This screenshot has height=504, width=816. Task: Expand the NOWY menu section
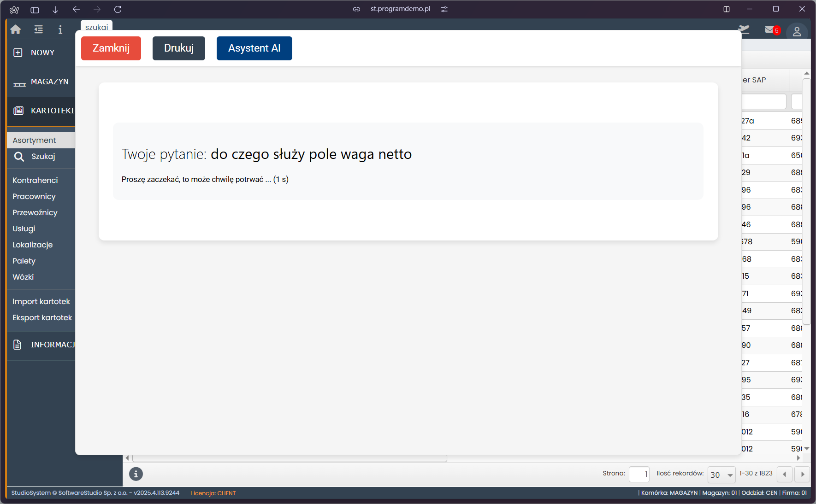point(41,53)
